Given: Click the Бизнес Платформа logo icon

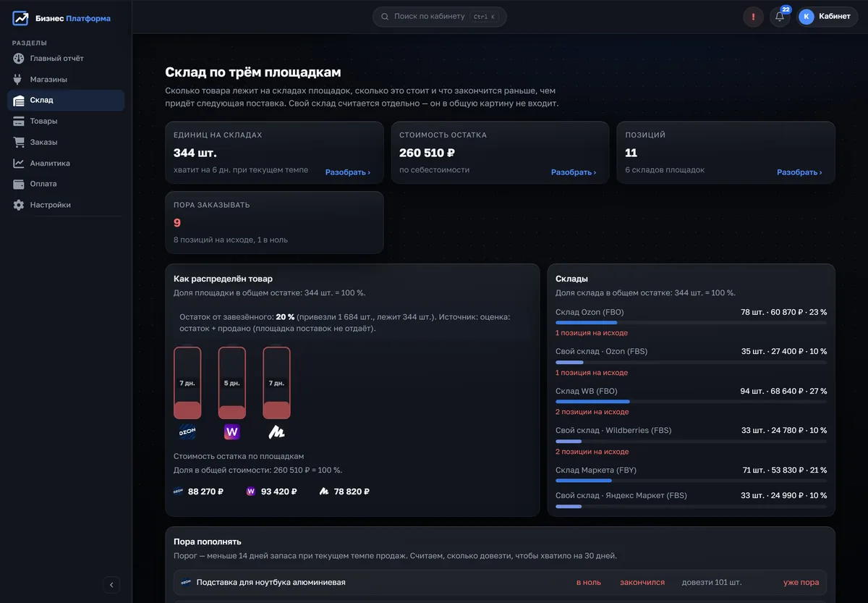Looking at the screenshot, I should [x=20, y=18].
